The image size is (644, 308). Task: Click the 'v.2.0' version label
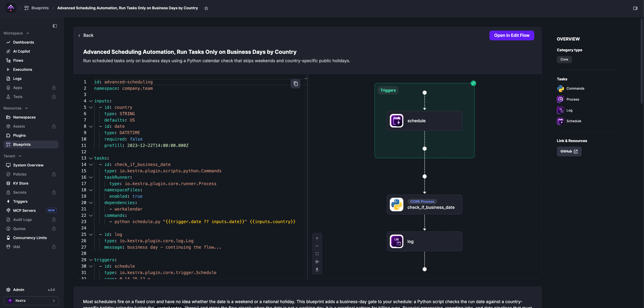click(x=51, y=290)
